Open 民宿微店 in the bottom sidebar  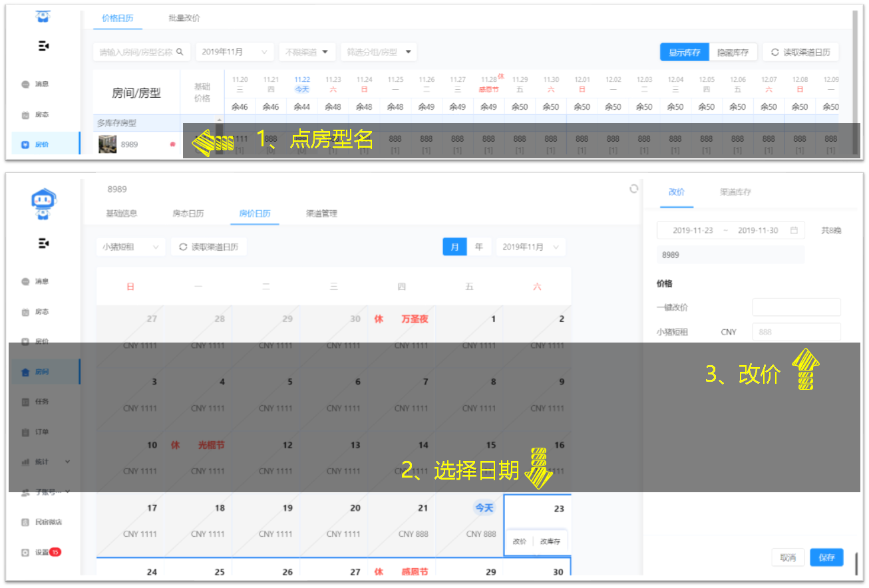click(41, 522)
